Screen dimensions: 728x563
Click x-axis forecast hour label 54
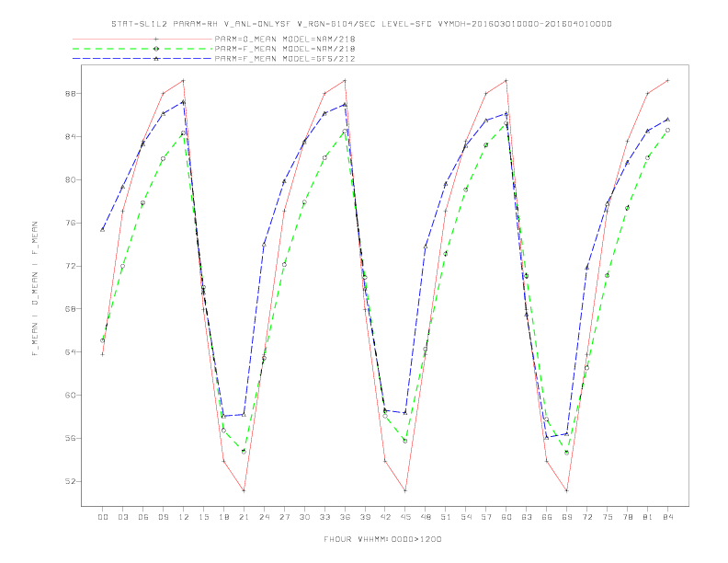coord(466,517)
